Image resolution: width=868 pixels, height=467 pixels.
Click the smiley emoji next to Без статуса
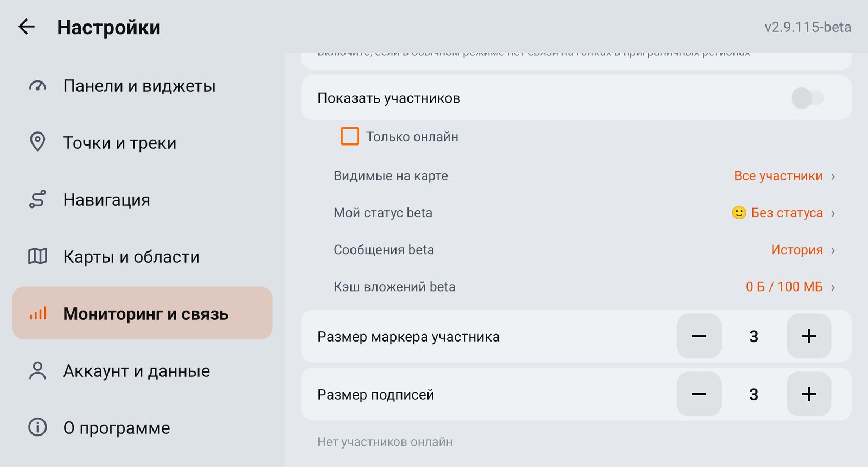[x=739, y=212]
